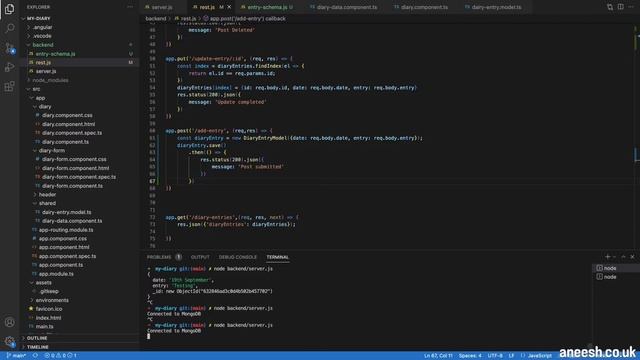Close the rest.js editor tab
This screenshot has height=360, width=640.
tap(229, 7)
